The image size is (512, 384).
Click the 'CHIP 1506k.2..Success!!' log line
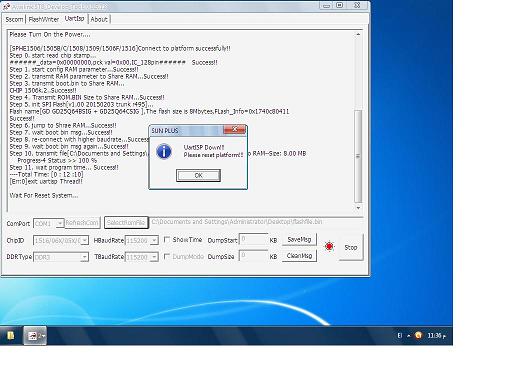[43, 90]
